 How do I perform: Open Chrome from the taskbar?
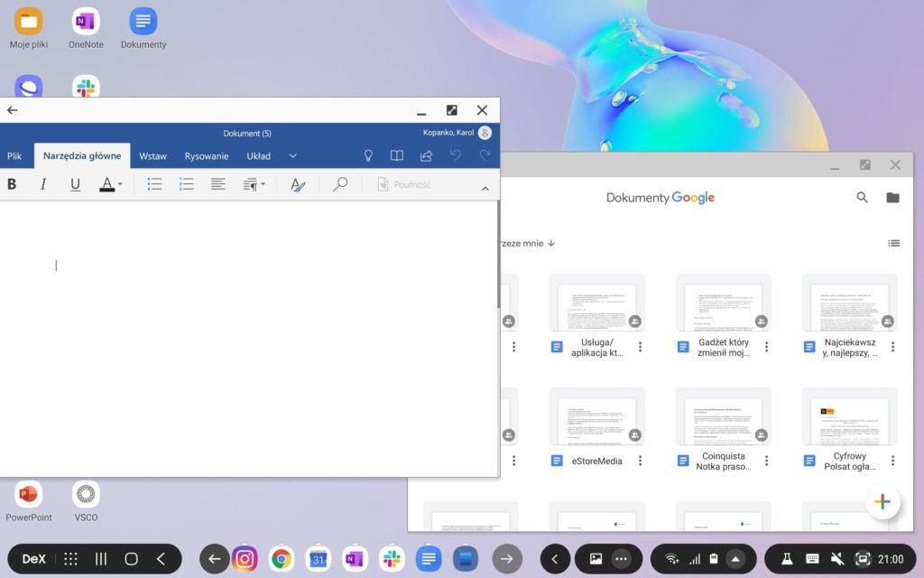pyautogui.click(x=282, y=559)
